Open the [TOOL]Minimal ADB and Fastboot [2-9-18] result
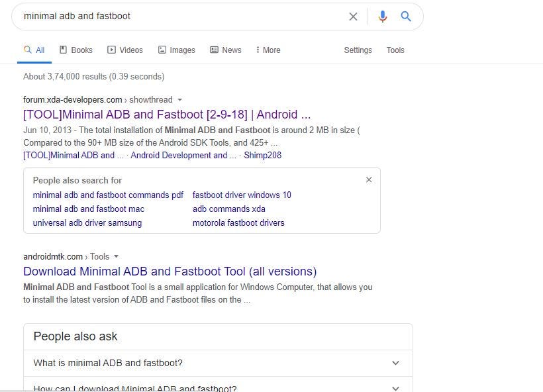The width and height of the screenshot is (543, 392). click(x=167, y=115)
